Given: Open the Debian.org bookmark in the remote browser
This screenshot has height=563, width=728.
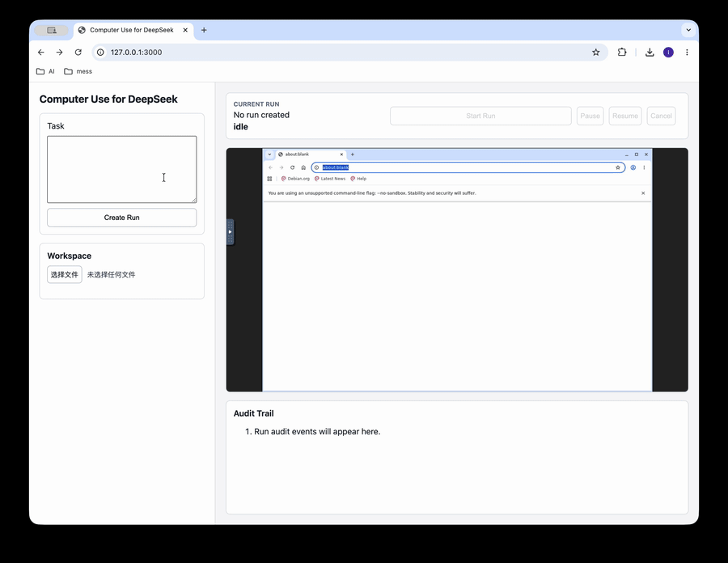Looking at the screenshot, I should (x=295, y=179).
